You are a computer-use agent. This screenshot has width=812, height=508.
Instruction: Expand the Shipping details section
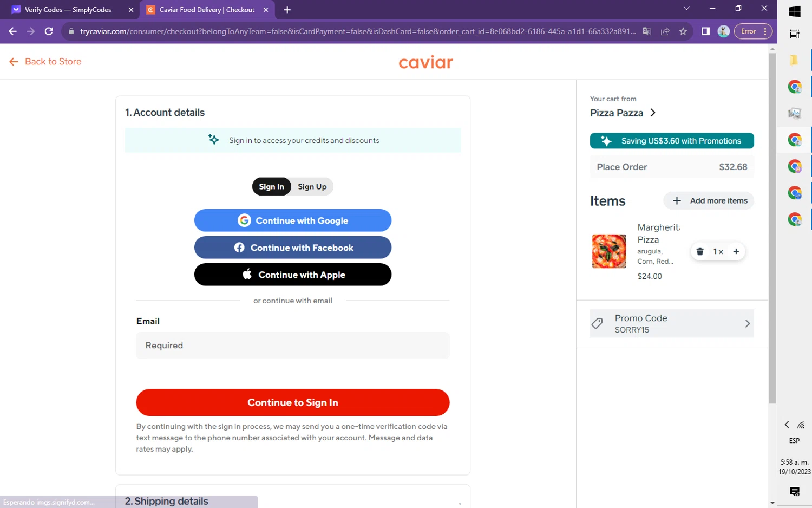pyautogui.click(x=293, y=501)
